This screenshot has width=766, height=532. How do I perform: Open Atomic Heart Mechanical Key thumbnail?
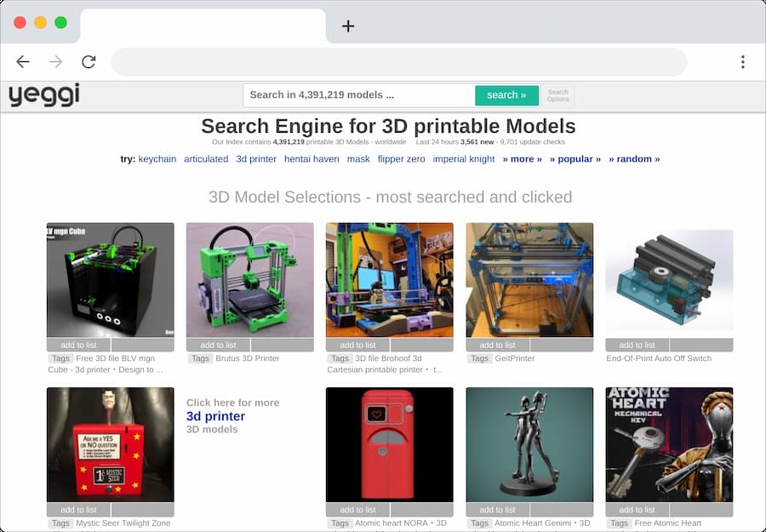(x=669, y=444)
